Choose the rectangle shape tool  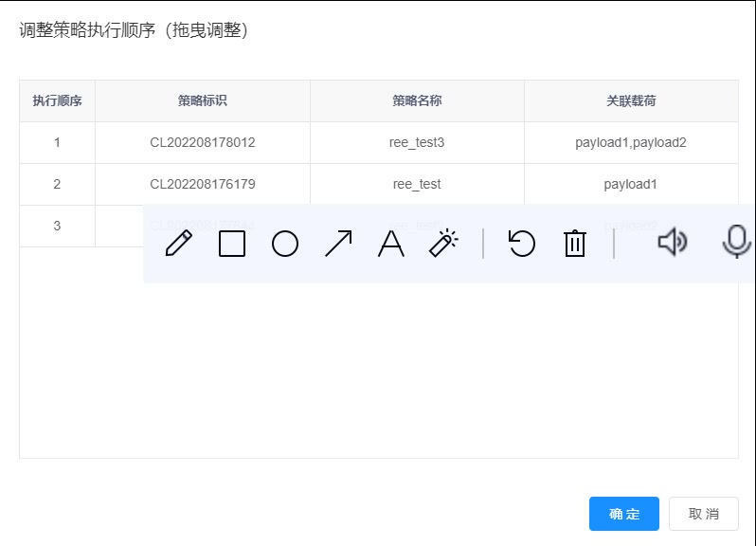(232, 244)
